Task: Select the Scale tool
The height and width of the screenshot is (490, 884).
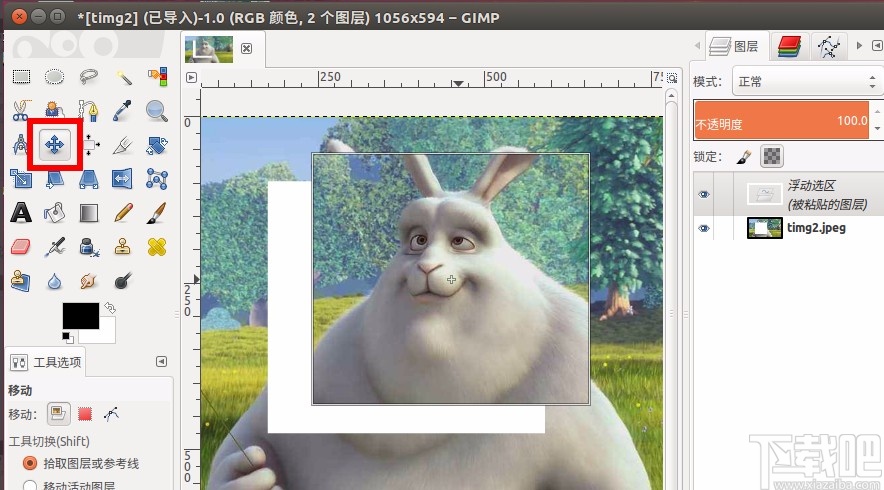Action: 21,179
